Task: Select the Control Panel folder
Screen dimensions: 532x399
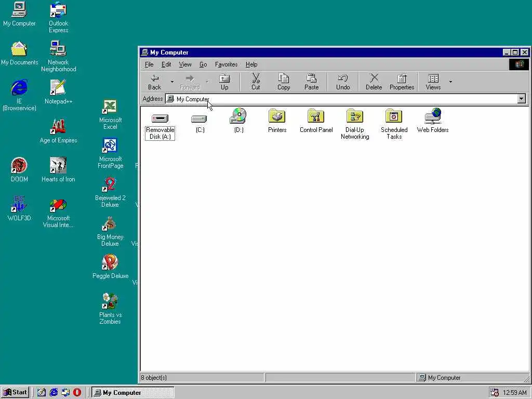Action: tap(316, 121)
